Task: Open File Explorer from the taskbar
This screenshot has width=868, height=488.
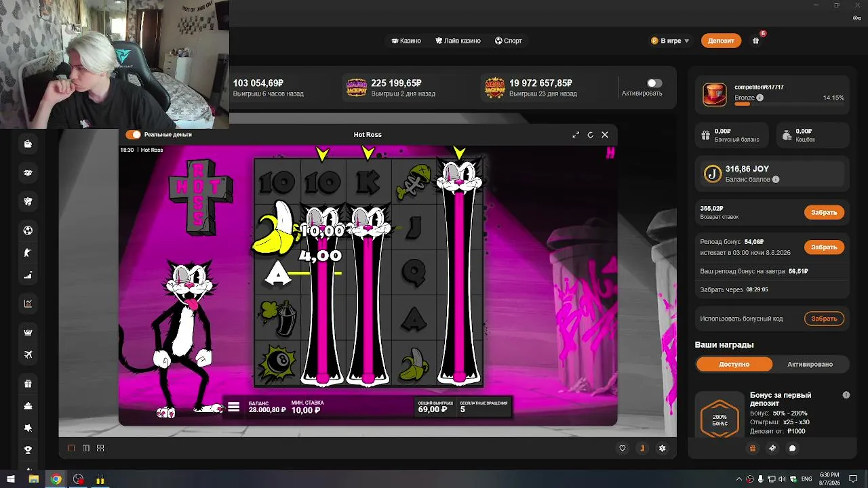Action: click(34, 479)
